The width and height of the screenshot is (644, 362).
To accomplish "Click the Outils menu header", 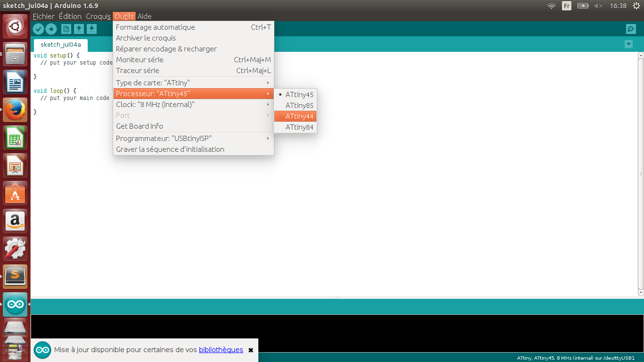I will tap(124, 16).
